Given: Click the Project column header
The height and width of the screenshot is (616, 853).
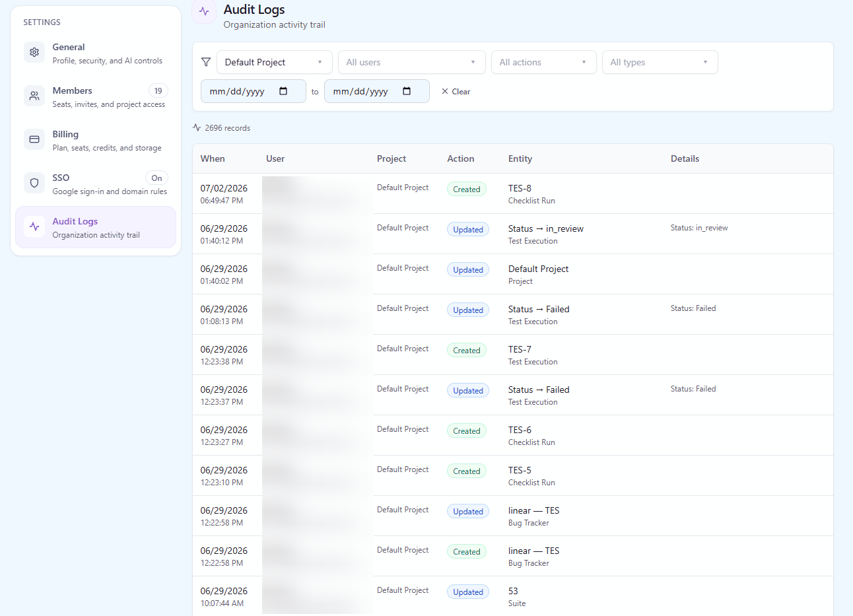Looking at the screenshot, I should point(392,158).
